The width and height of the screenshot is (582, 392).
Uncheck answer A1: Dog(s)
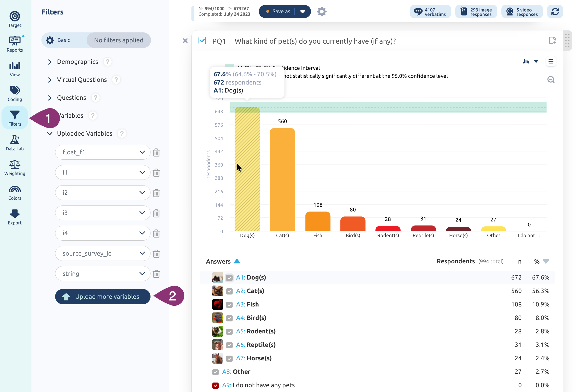pos(229,278)
